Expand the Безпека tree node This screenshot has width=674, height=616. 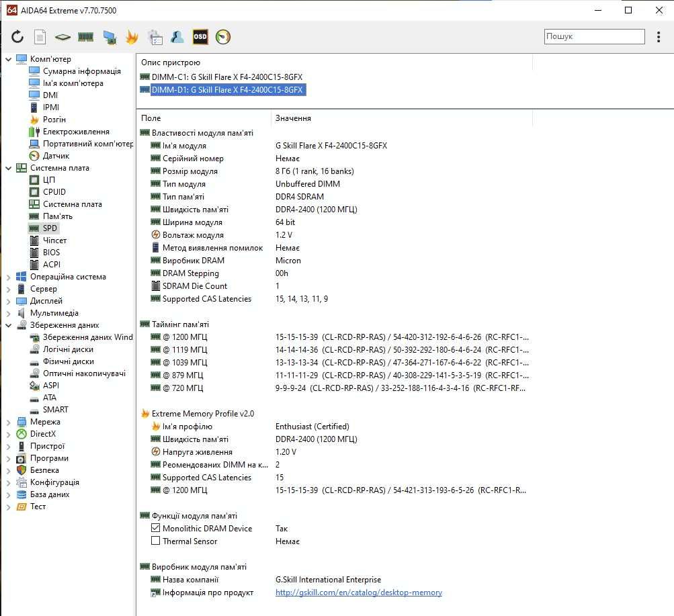8,470
